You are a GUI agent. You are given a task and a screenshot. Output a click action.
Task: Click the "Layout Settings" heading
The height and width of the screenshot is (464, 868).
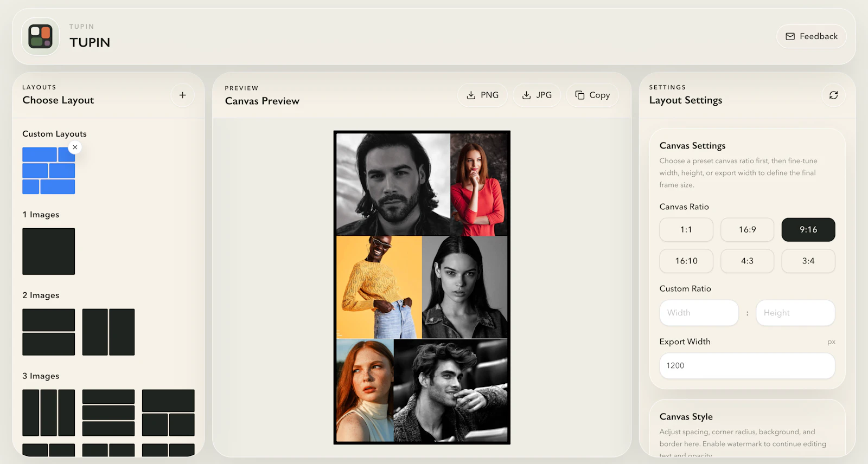click(x=686, y=100)
